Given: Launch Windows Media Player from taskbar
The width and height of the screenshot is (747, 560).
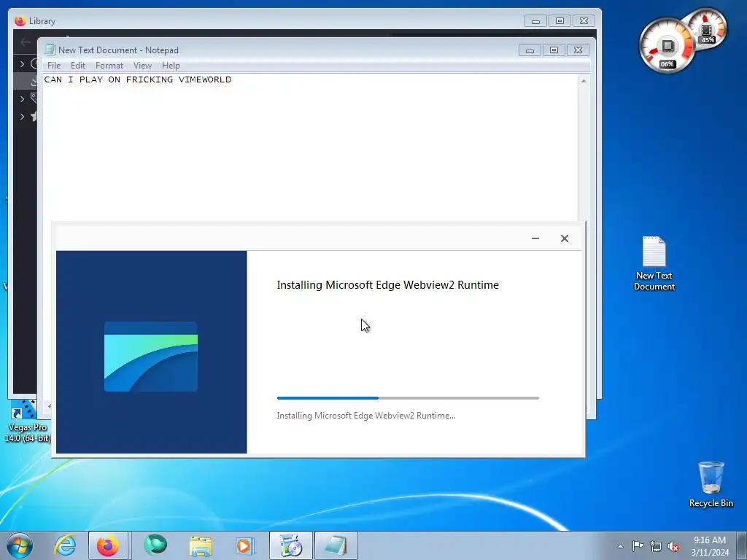Looking at the screenshot, I should [245, 545].
